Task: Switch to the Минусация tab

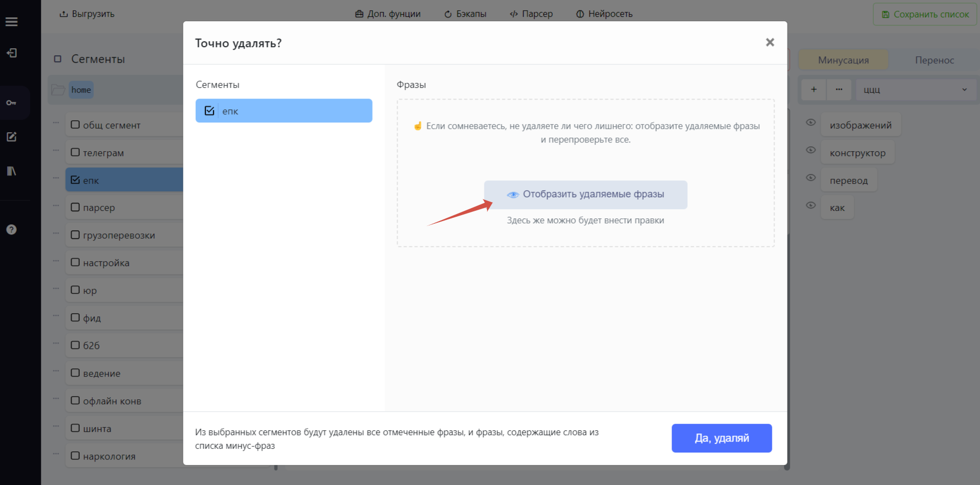Action: click(x=843, y=60)
